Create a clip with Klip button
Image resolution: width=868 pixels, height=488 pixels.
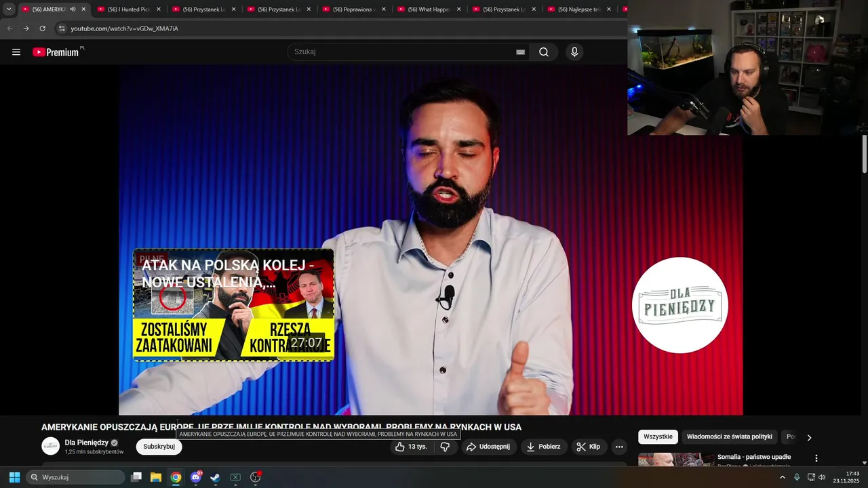pos(589,447)
